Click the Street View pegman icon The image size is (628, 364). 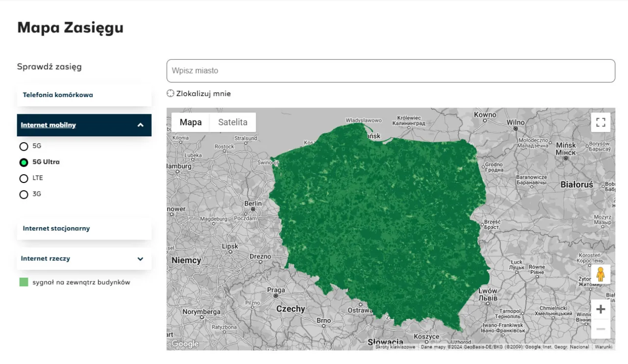click(601, 274)
